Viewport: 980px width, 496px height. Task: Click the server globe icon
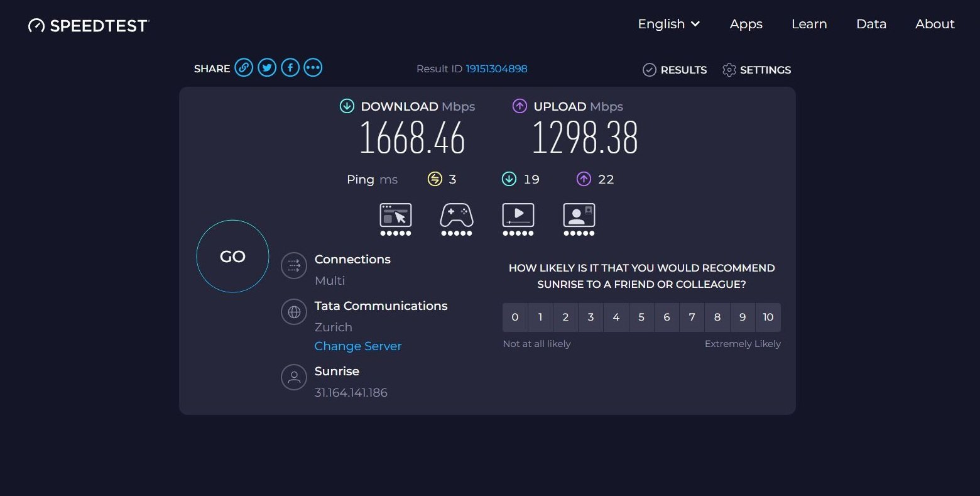pyautogui.click(x=294, y=312)
